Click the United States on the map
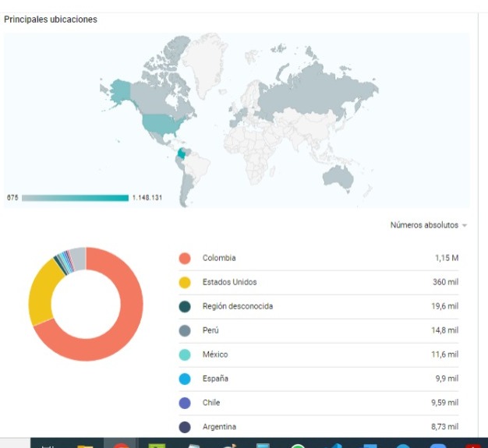The width and height of the screenshot is (488, 448). point(162,124)
